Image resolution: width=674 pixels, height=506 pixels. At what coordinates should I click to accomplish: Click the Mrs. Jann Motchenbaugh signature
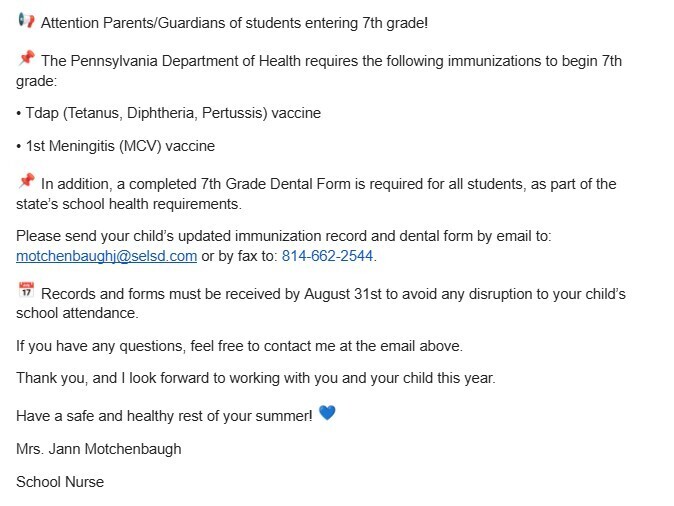[98, 449]
